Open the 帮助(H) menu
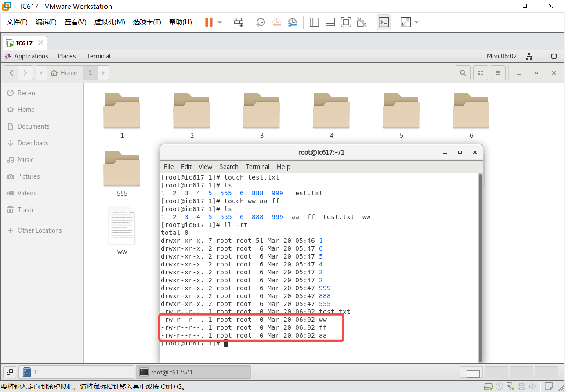Viewport: 565px width, 392px height. click(x=181, y=22)
